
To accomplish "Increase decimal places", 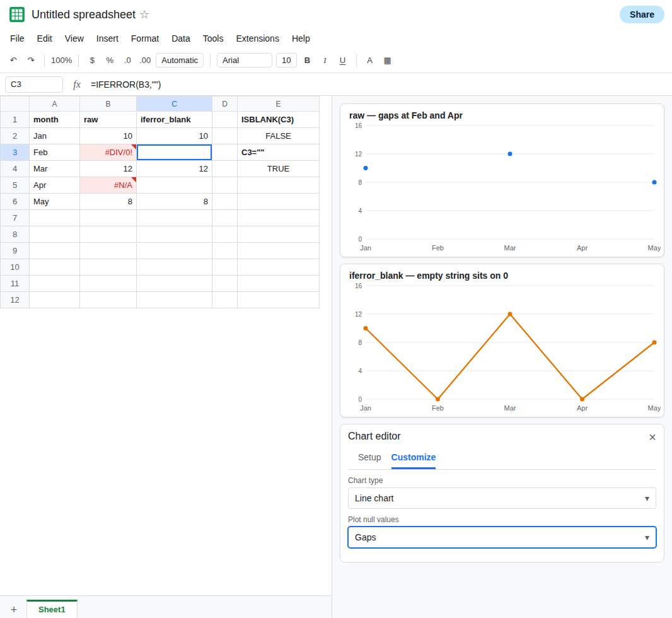I will [x=145, y=61].
